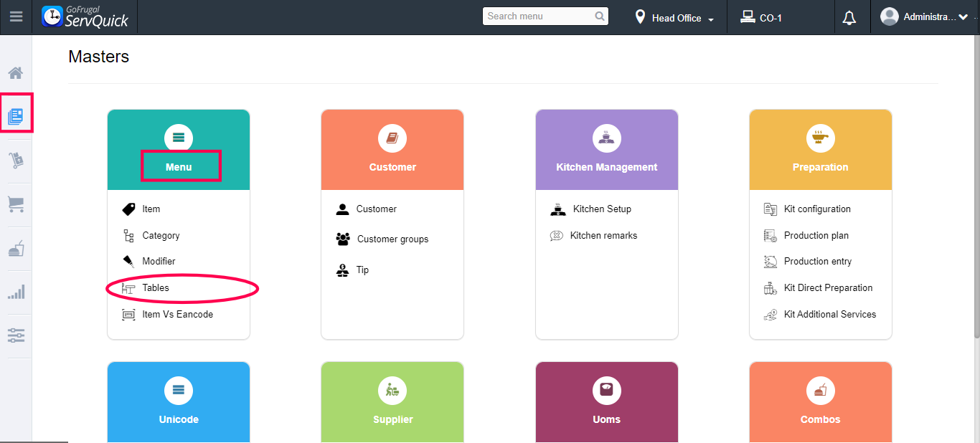Click the Kitchen Management chef icon
Viewport: 980px width, 443px height.
tap(607, 138)
